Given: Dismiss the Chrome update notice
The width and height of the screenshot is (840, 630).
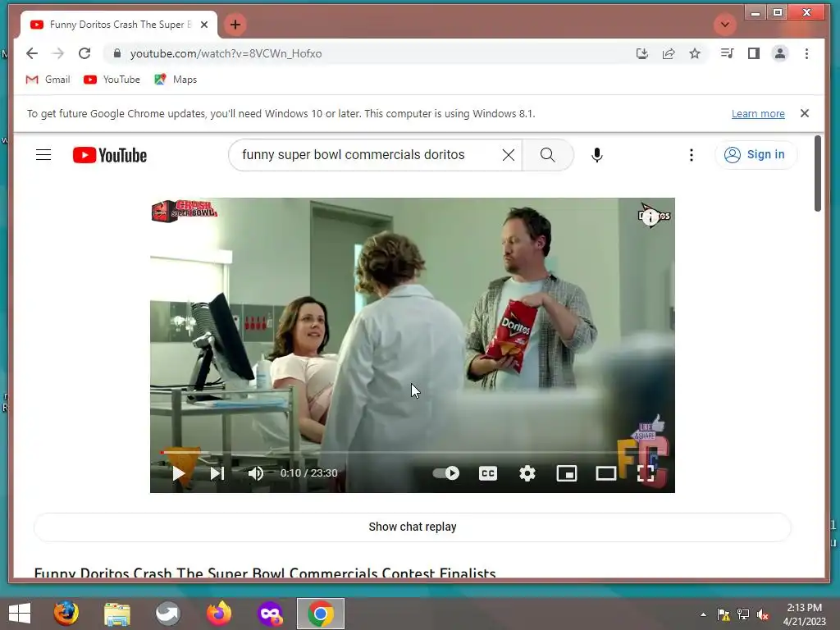Looking at the screenshot, I should point(804,113).
